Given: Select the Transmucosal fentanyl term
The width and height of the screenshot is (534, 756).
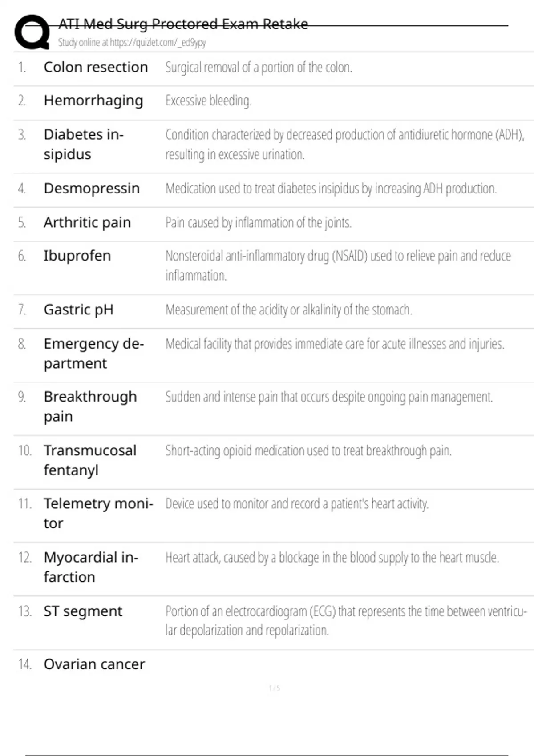Looking at the screenshot, I should tap(90, 460).
